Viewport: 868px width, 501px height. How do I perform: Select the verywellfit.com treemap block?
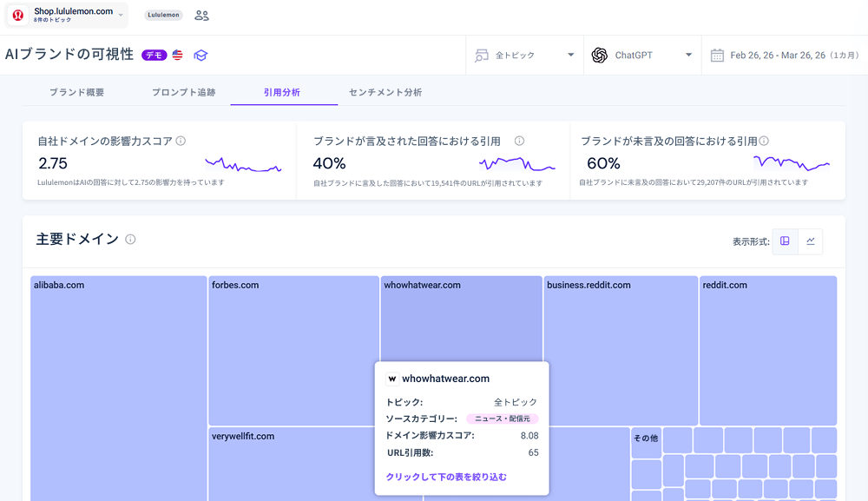292,464
